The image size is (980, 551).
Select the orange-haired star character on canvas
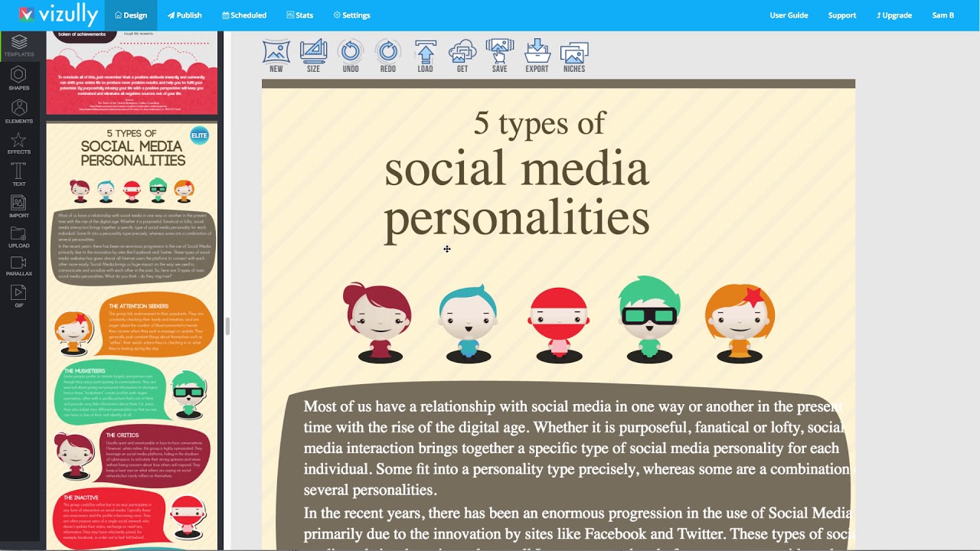tap(740, 323)
